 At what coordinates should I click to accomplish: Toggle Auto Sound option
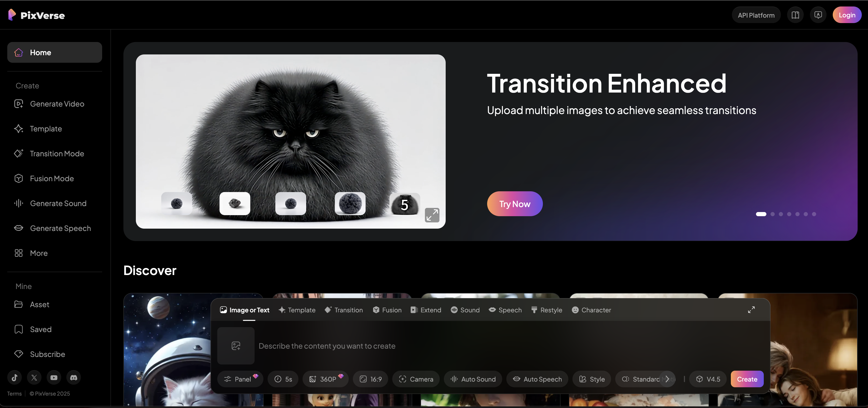pos(473,379)
